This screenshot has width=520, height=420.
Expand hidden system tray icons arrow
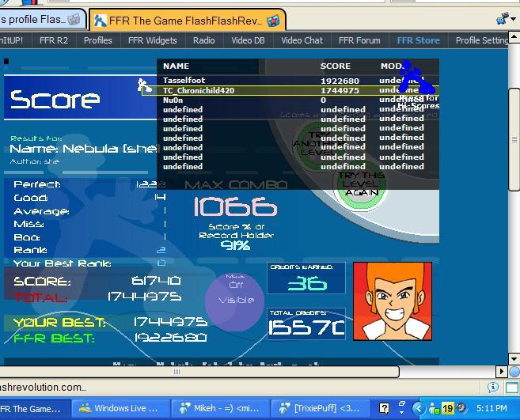click(x=402, y=409)
